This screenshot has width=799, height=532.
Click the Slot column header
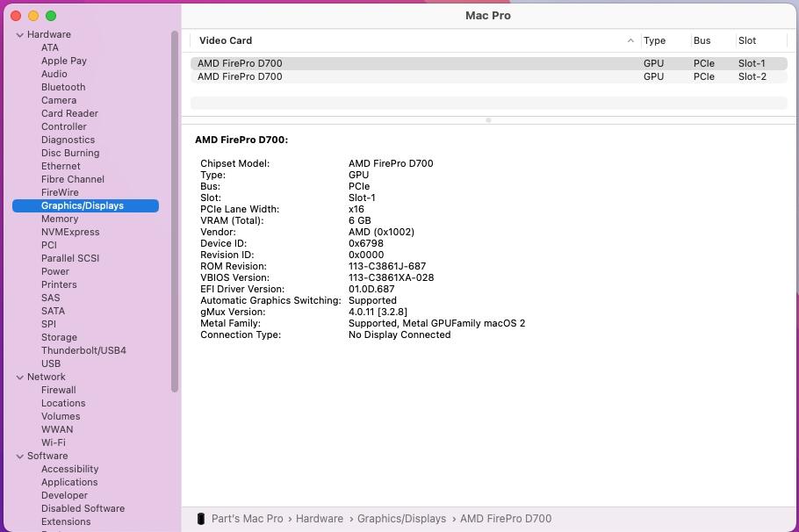tap(747, 40)
